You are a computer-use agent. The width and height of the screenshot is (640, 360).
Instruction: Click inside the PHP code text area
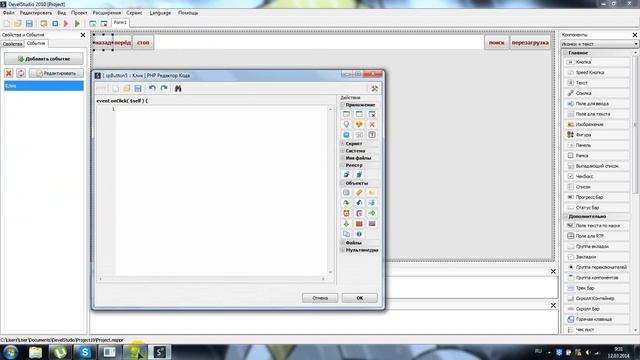pos(222,191)
